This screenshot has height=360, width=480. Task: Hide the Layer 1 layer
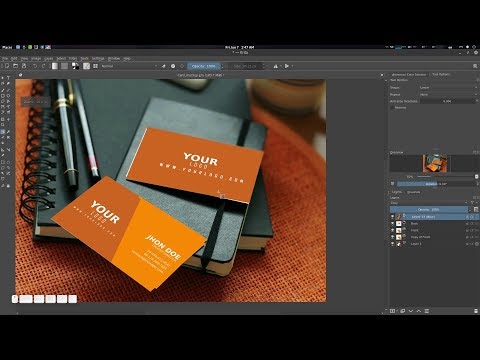392,244
